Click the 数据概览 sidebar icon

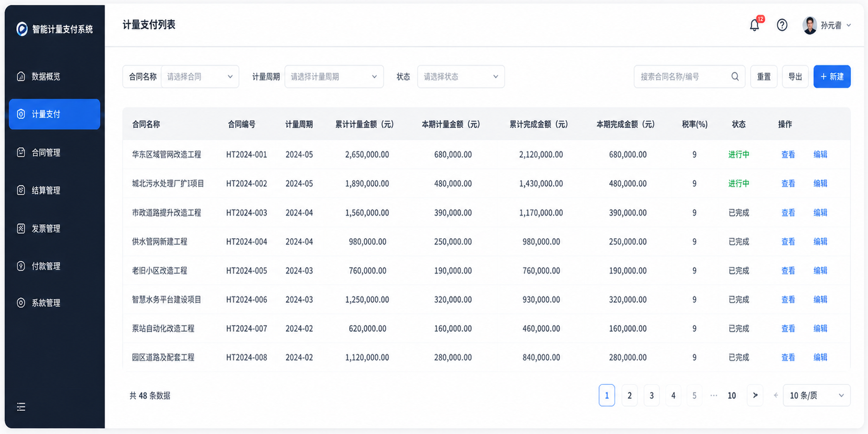tap(21, 76)
